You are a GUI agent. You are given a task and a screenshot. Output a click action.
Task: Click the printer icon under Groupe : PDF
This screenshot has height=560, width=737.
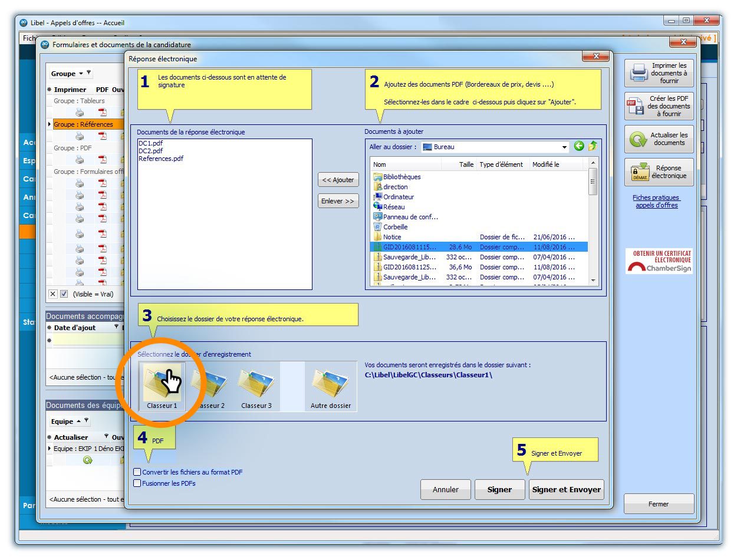[79, 160]
